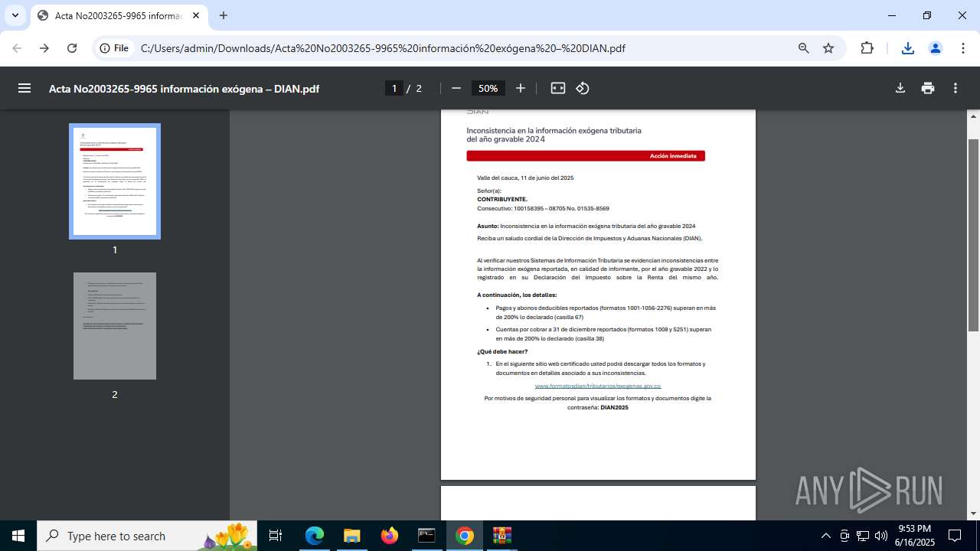Click the Consecutivo number line
980x551 pixels.
point(543,208)
